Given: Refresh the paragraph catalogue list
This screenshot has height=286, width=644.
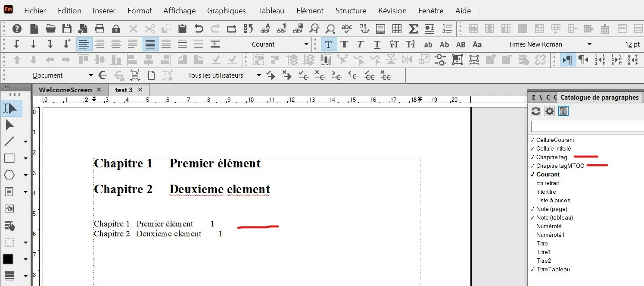Looking at the screenshot, I should pyautogui.click(x=535, y=111).
